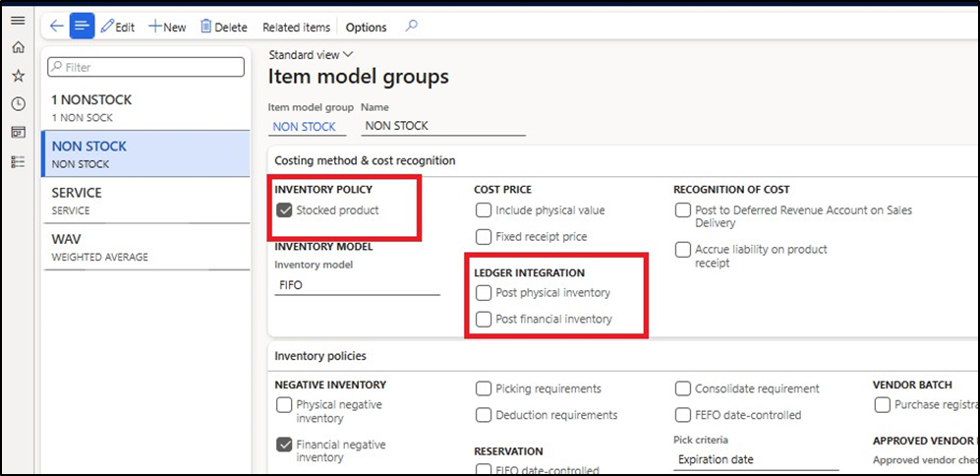980x476 pixels.
Task: Open Favorites star icon in sidebar
Action: [17, 76]
